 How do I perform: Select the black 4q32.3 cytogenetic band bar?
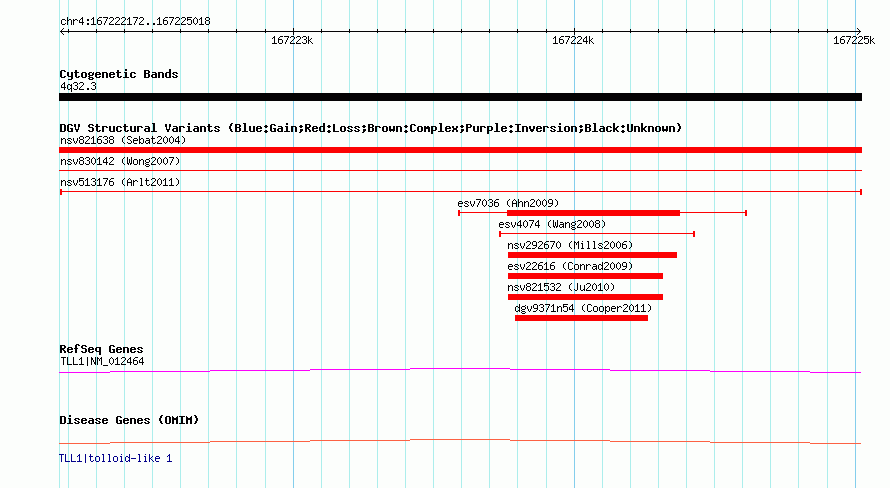[x=460, y=97]
